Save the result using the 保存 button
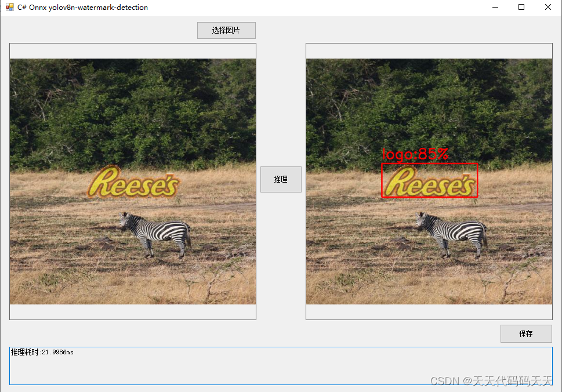This screenshot has width=562, height=392. click(x=526, y=333)
